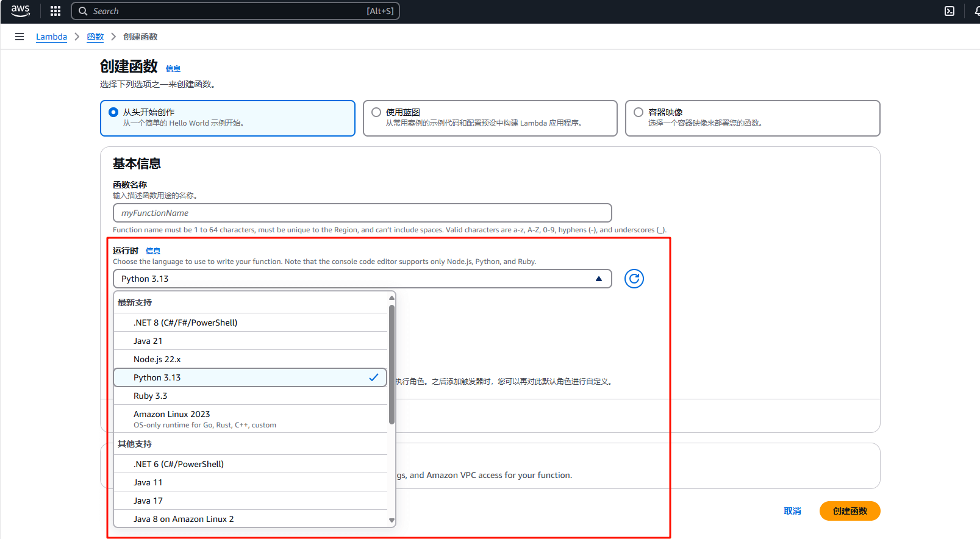Click the runtime list scroll-down arrow

(392, 521)
